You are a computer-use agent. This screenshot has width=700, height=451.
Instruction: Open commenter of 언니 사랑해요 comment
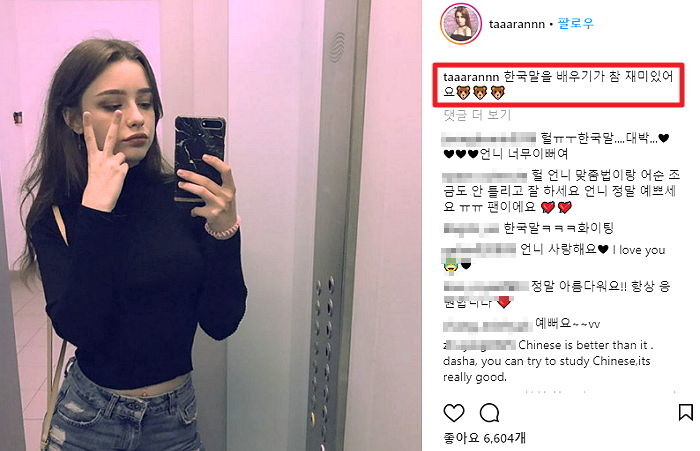(x=479, y=250)
